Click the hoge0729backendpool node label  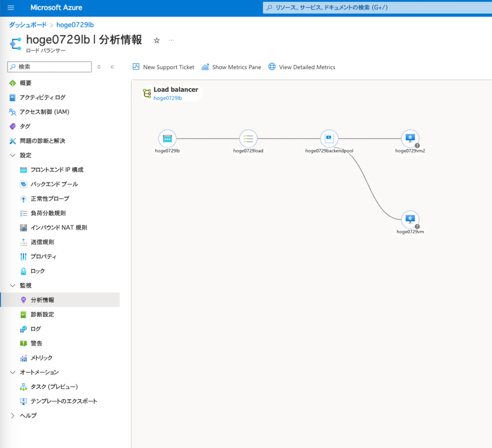click(329, 151)
